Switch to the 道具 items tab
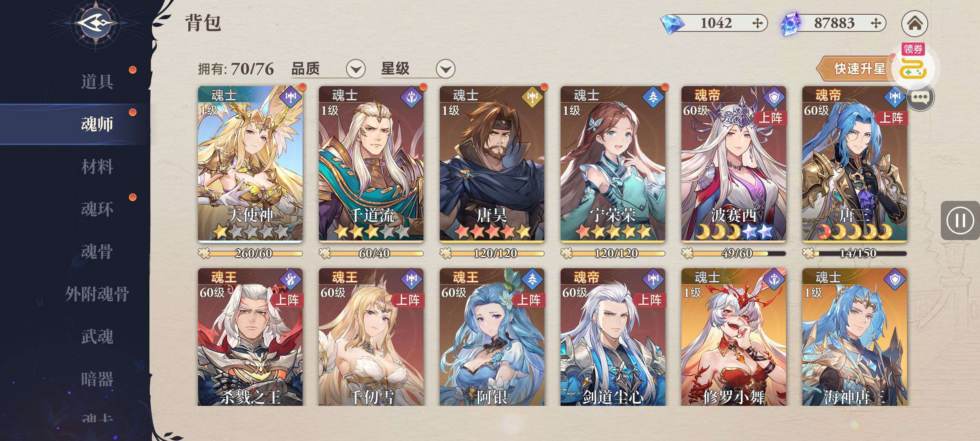 coord(97,82)
